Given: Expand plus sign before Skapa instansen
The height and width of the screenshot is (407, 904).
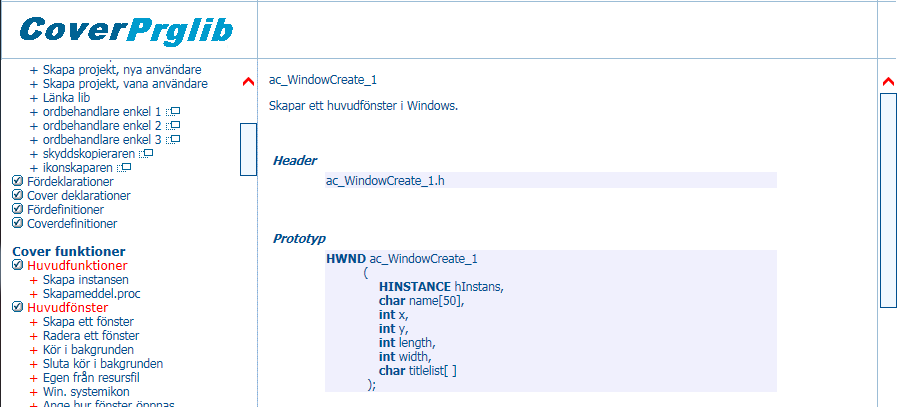Looking at the screenshot, I should [33, 280].
